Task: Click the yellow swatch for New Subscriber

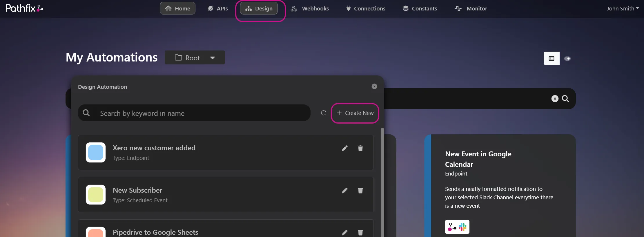Action: click(96, 195)
